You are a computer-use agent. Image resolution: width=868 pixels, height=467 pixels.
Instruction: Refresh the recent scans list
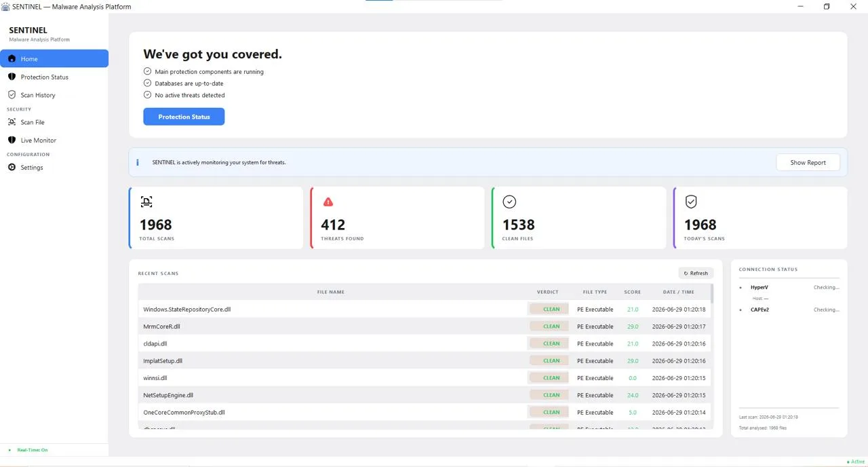[696, 273]
